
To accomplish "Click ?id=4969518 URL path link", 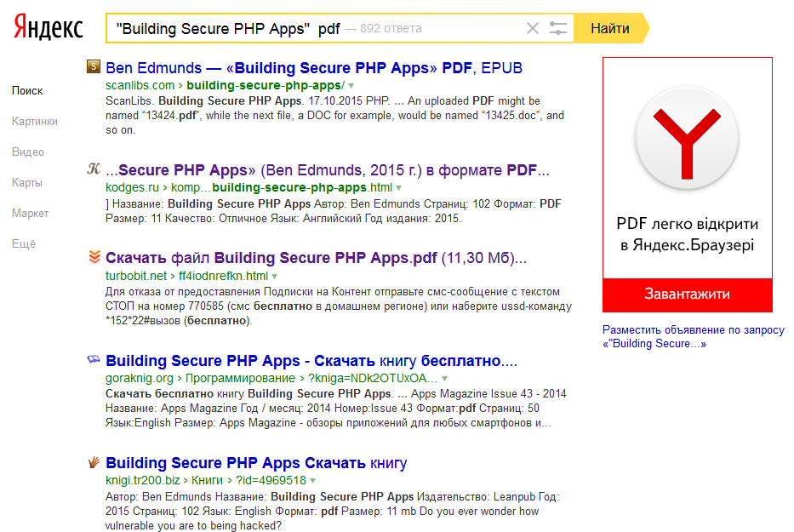I will (x=271, y=480).
